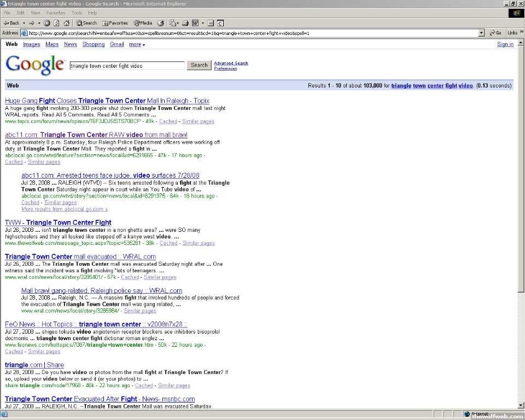525x420 pixels.
Task: Click the Go button beside address bar
Action: point(495,33)
